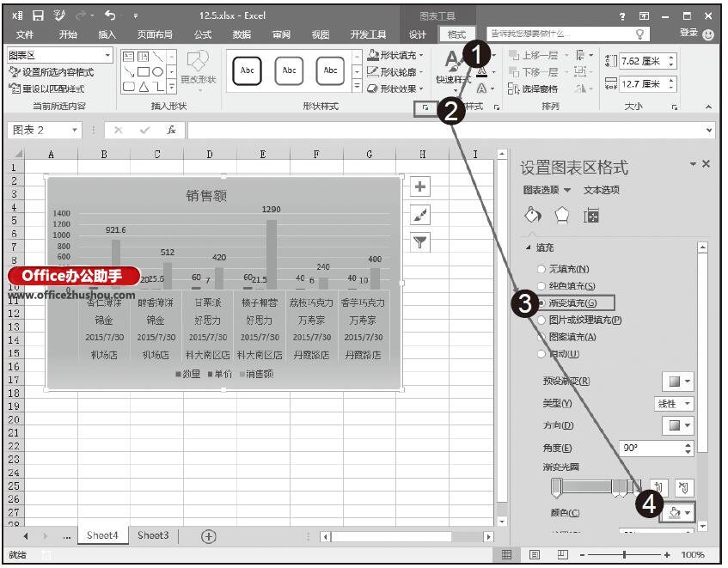This screenshot has height=568, width=728.
Task: Open gradient Direction dropdown
Action: [x=678, y=425]
